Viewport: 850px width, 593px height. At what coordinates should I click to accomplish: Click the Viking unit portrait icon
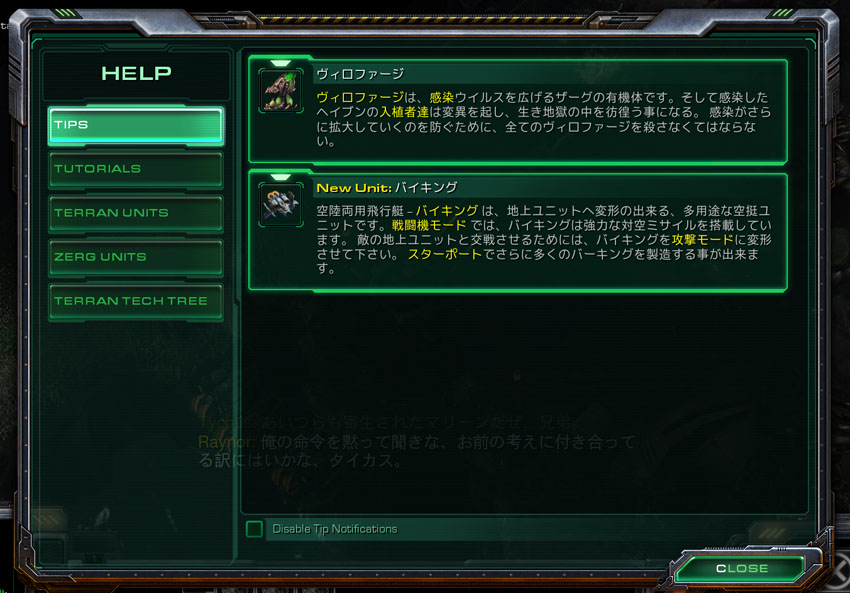[x=281, y=205]
